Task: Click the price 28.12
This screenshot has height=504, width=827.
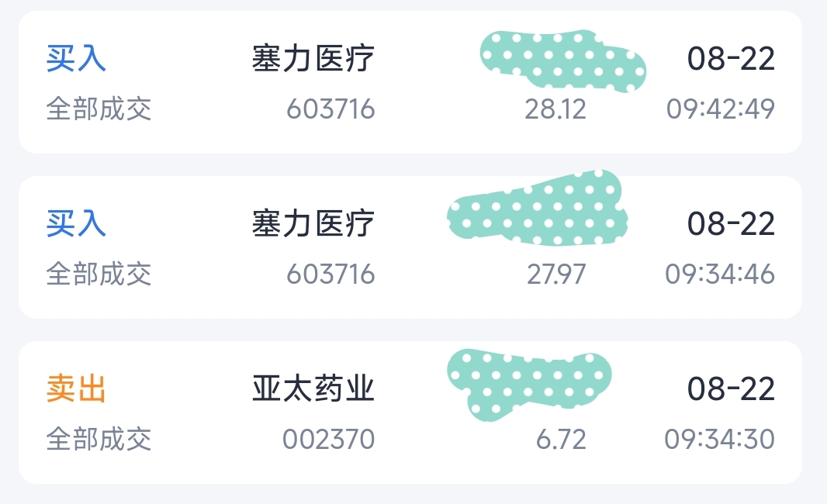Action: coord(555,109)
